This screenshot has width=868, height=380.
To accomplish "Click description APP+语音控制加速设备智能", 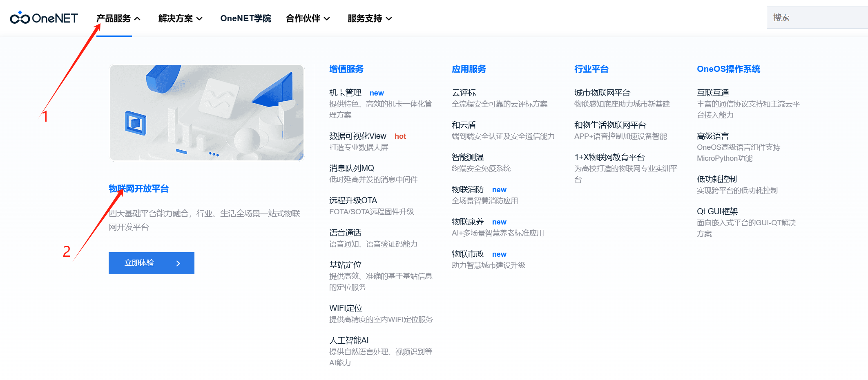I will (x=620, y=136).
